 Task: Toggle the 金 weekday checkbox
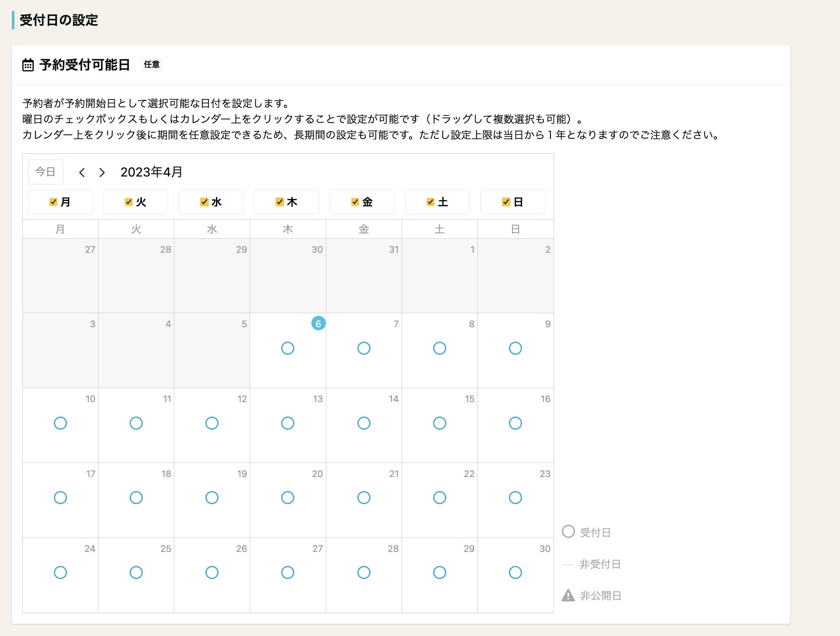[x=354, y=202]
